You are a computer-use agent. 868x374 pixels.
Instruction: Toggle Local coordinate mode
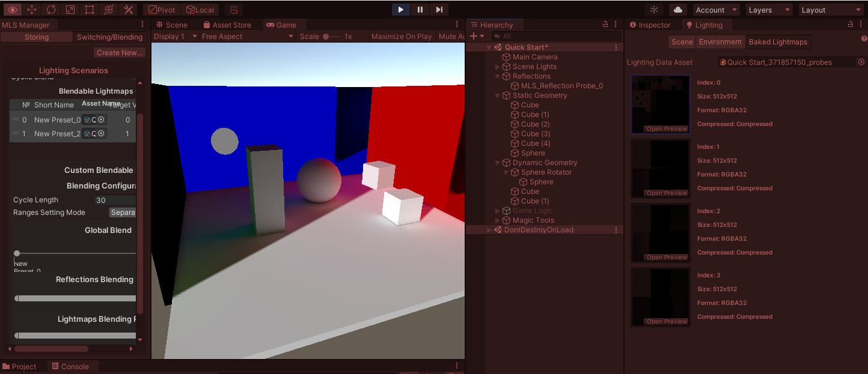(200, 9)
